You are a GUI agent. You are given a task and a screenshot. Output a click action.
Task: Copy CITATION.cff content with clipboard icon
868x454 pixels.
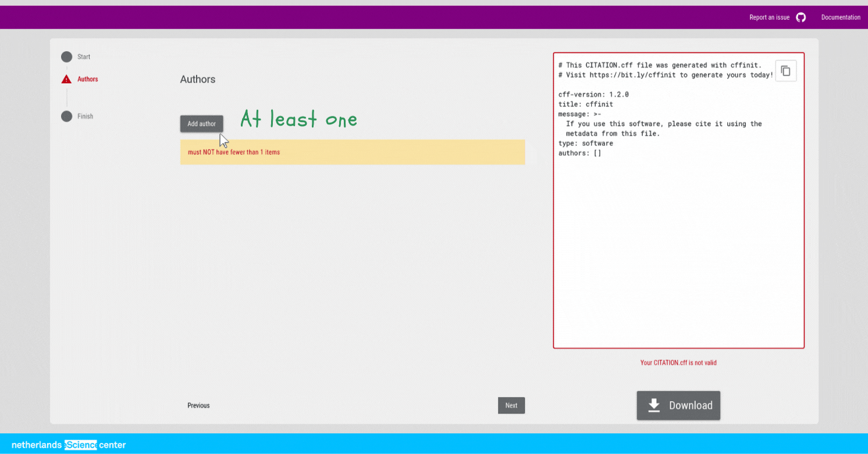(x=785, y=71)
